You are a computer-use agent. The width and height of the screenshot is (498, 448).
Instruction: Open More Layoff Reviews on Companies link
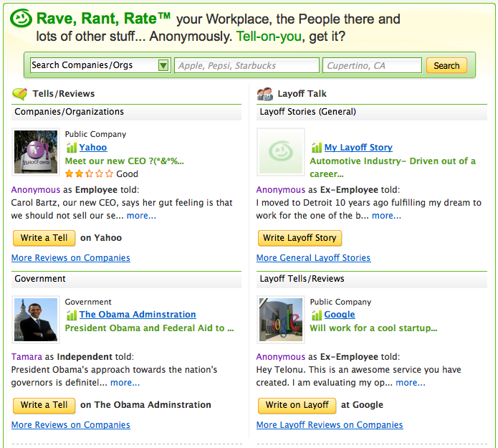[330, 425]
